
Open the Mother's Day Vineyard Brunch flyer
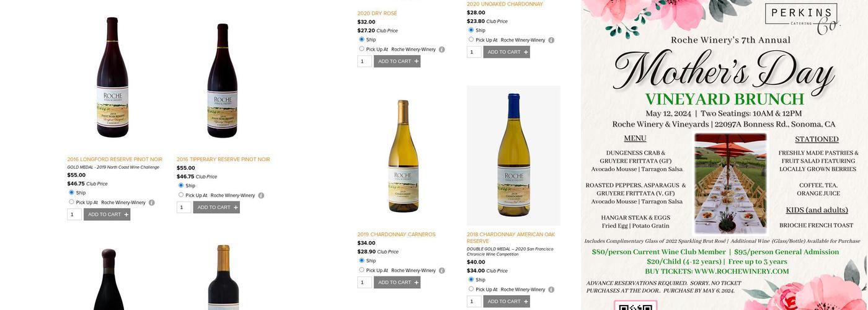click(724, 155)
